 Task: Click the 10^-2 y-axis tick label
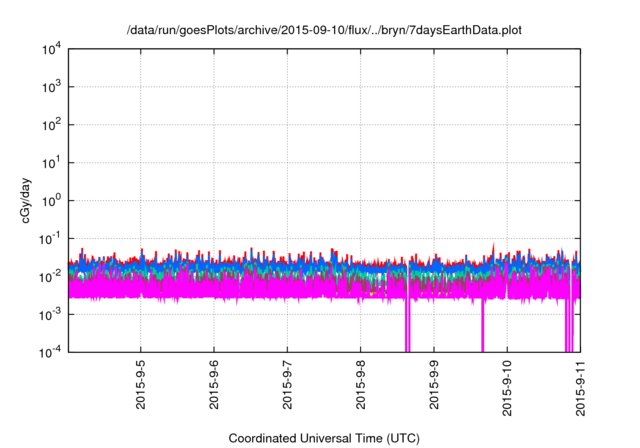(x=50, y=277)
